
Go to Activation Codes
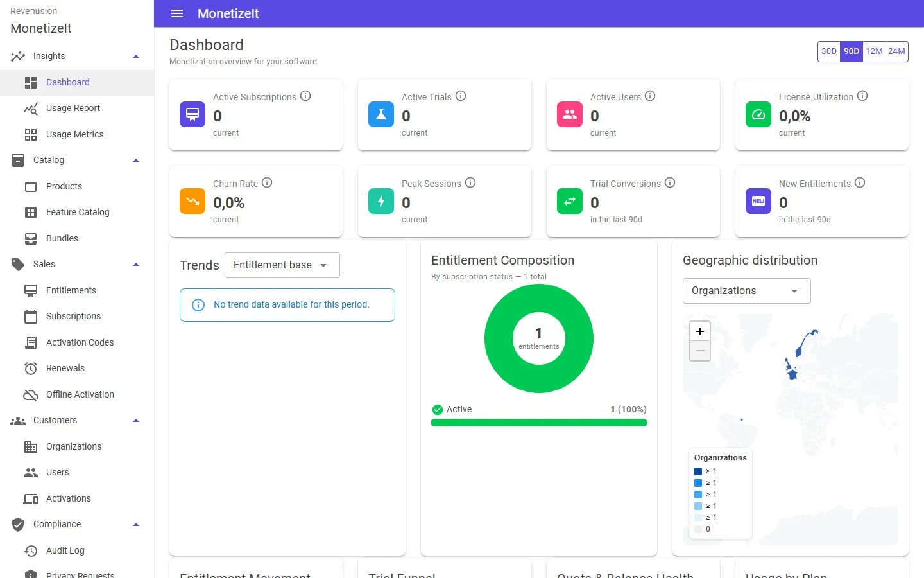point(77,342)
